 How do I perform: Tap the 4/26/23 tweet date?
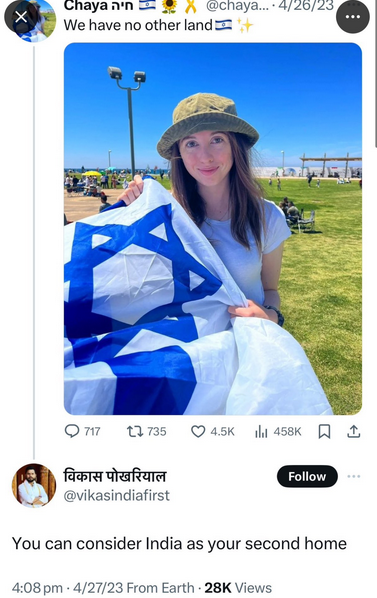pyautogui.click(x=306, y=6)
